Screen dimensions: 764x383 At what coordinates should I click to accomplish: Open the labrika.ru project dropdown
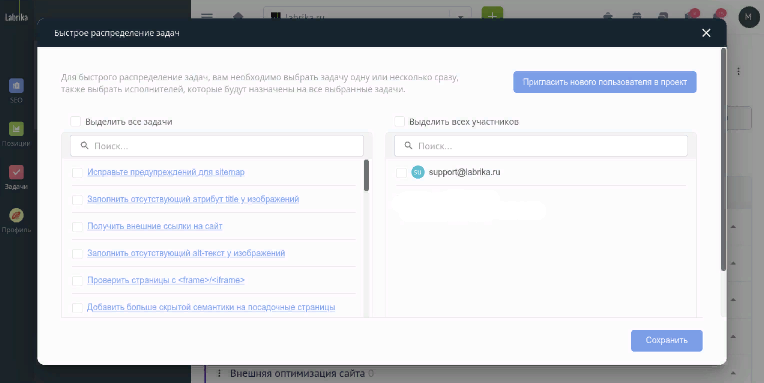pos(460,17)
